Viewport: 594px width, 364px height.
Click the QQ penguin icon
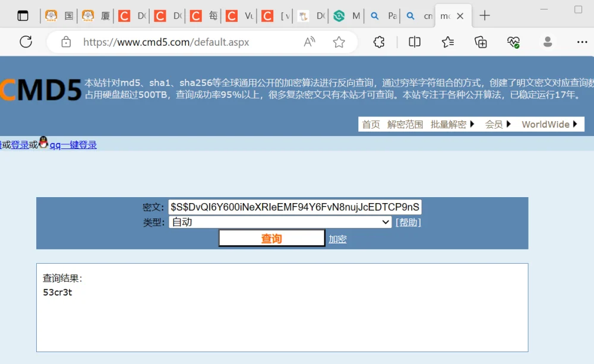click(x=43, y=143)
